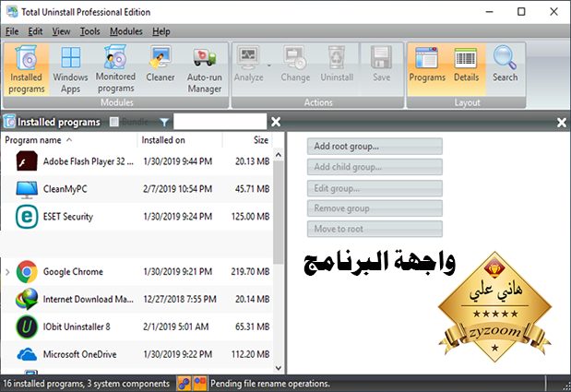The width and height of the screenshot is (571, 392).
Task: Click the Pending file rename operations status
Action: 270,384
